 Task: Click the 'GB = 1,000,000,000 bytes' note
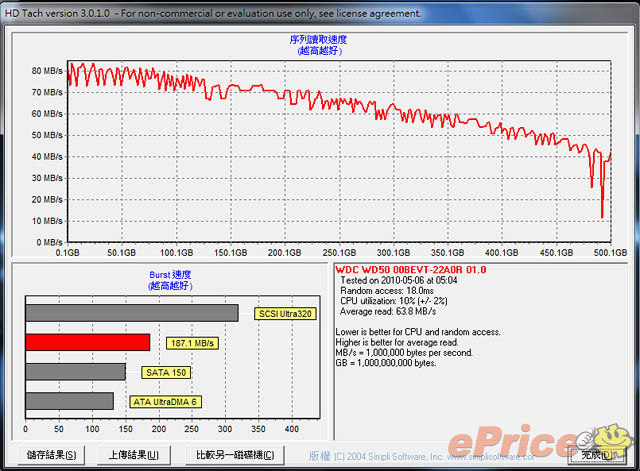386,363
